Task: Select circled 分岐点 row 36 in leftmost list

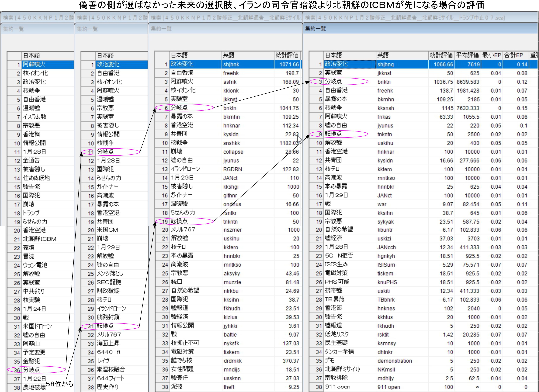Action: pos(32,370)
